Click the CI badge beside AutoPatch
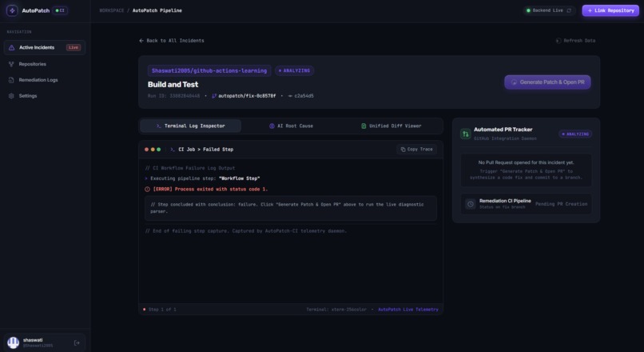The height and width of the screenshot is (352, 644). (x=60, y=10)
